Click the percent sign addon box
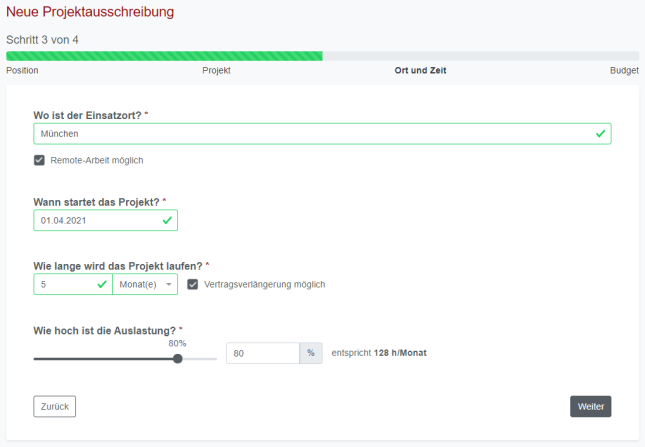This screenshot has width=645, height=447. 311,353
